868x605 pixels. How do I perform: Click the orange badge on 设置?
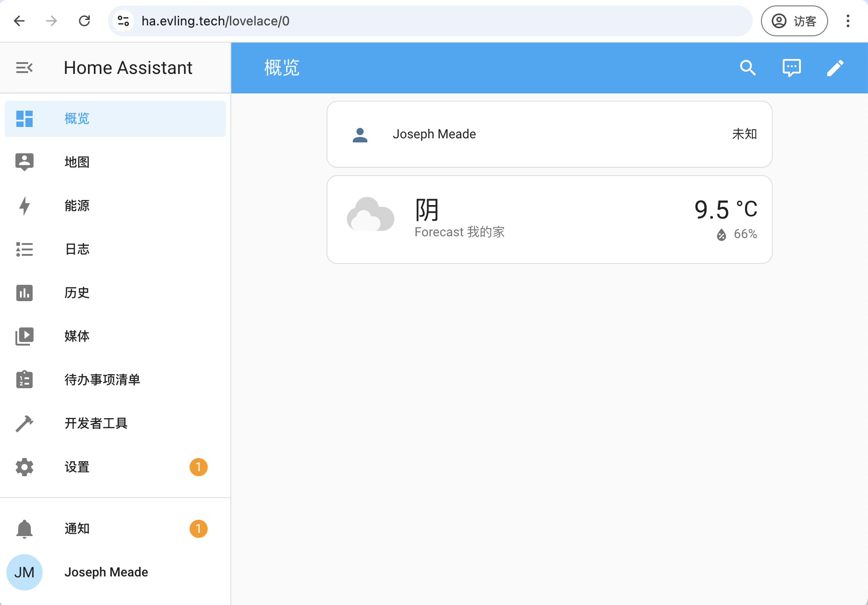click(x=199, y=467)
